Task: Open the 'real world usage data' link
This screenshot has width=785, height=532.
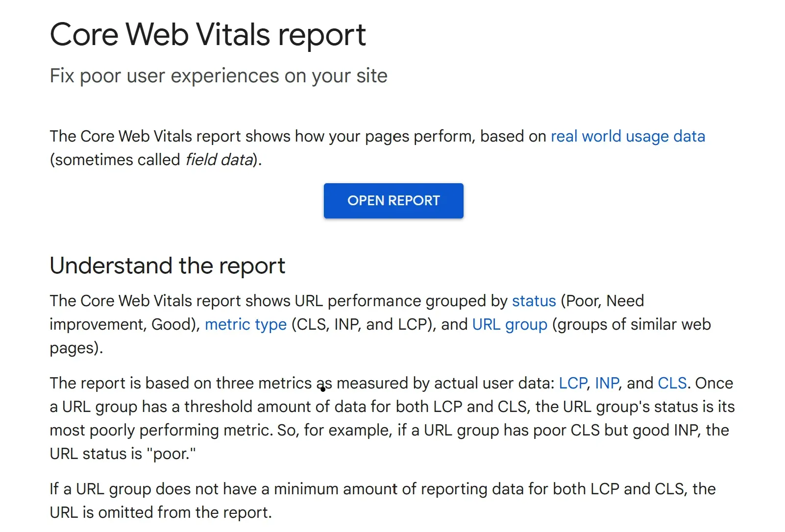Action: coord(628,136)
